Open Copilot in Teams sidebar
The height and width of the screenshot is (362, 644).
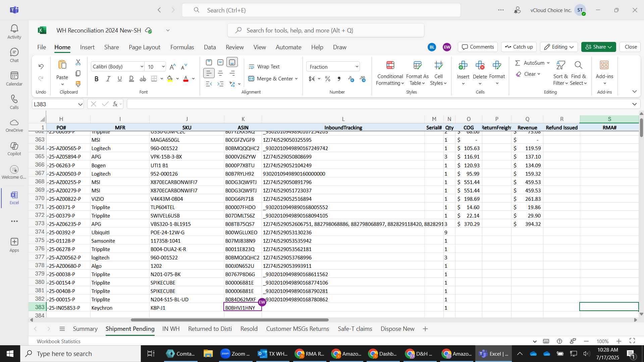[14, 149]
